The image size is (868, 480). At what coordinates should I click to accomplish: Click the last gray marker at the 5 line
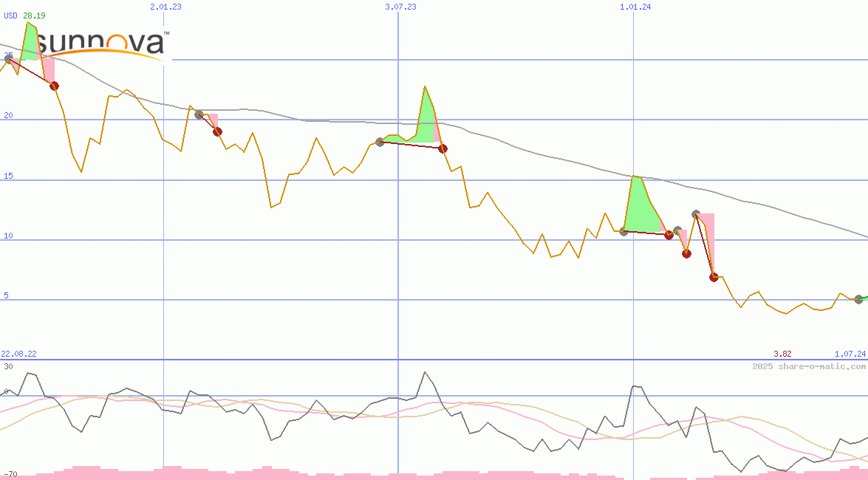[858, 300]
